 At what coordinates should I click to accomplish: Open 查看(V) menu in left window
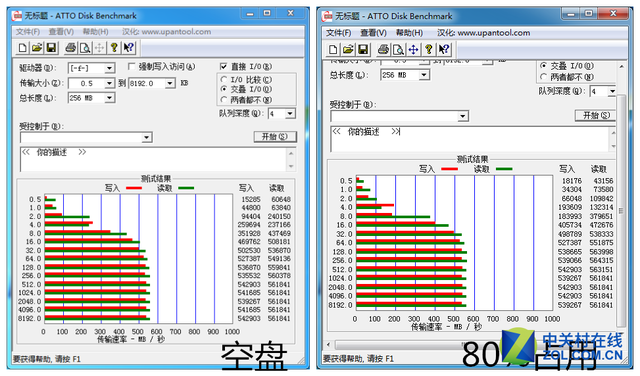[x=61, y=31]
